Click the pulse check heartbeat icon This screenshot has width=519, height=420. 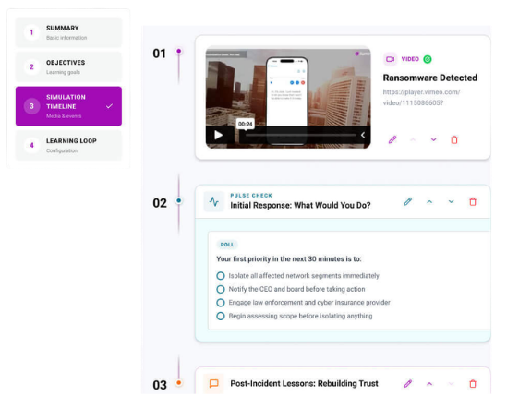[214, 201]
